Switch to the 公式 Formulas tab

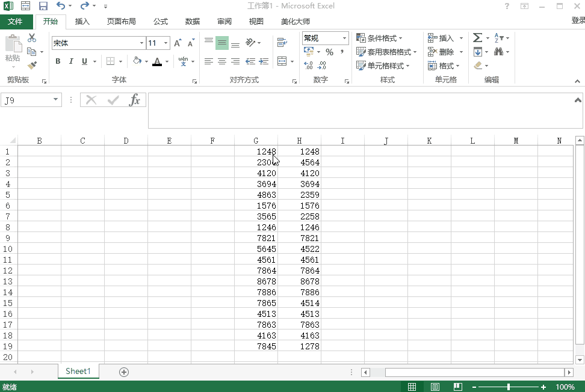pos(161,22)
